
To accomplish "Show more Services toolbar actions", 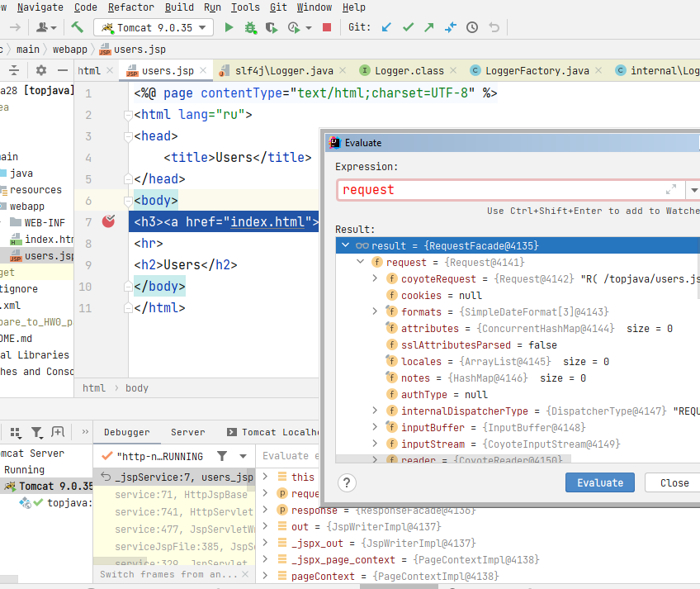I will point(85,432).
